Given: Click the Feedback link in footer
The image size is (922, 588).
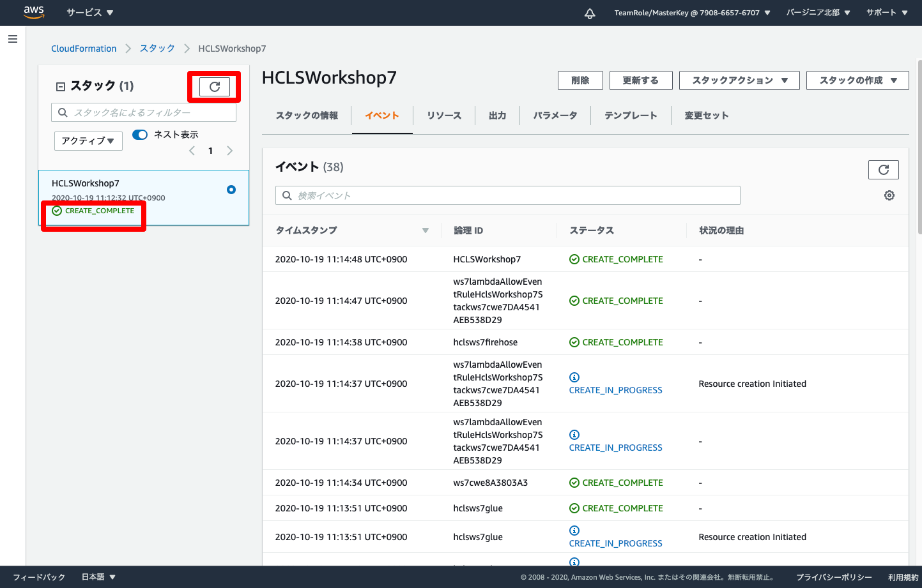Looking at the screenshot, I should tap(39, 577).
